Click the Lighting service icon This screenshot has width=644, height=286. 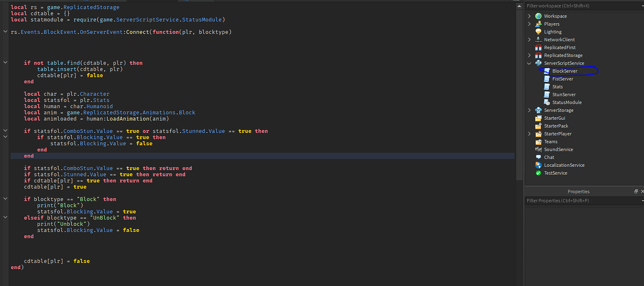(538, 31)
